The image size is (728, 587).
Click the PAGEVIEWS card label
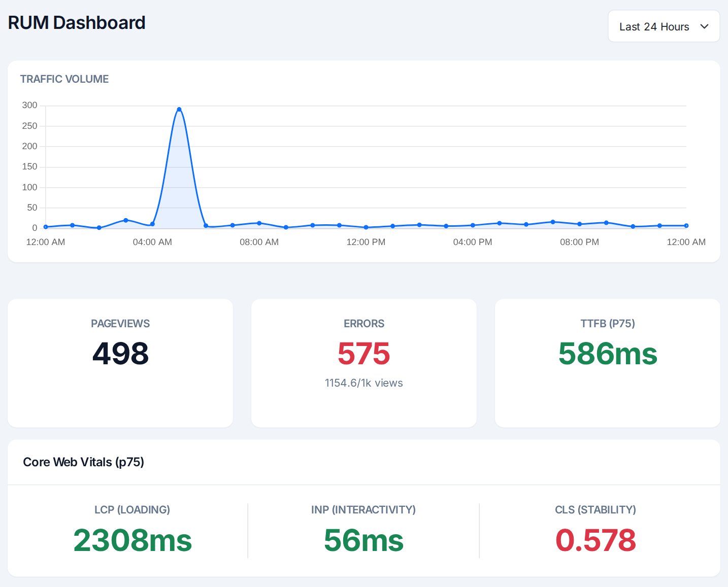click(x=120, y=324)
